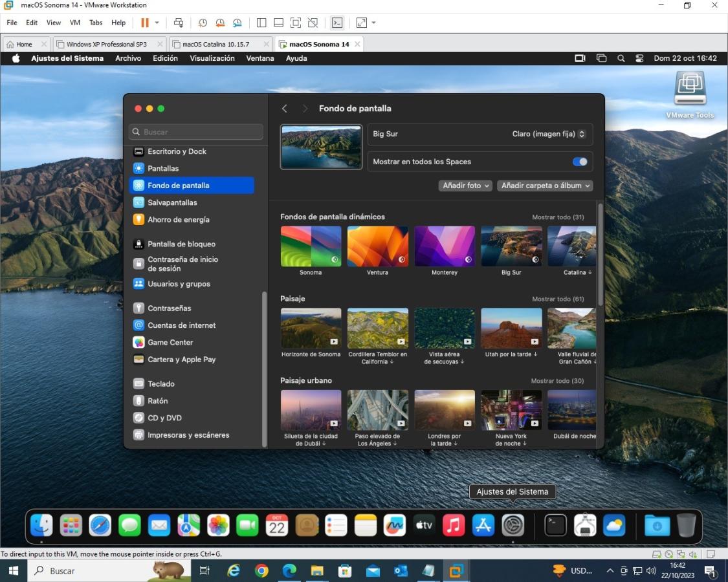Select the Pantallas sidebar icon
728x582 pixels.
click(138, 168)
